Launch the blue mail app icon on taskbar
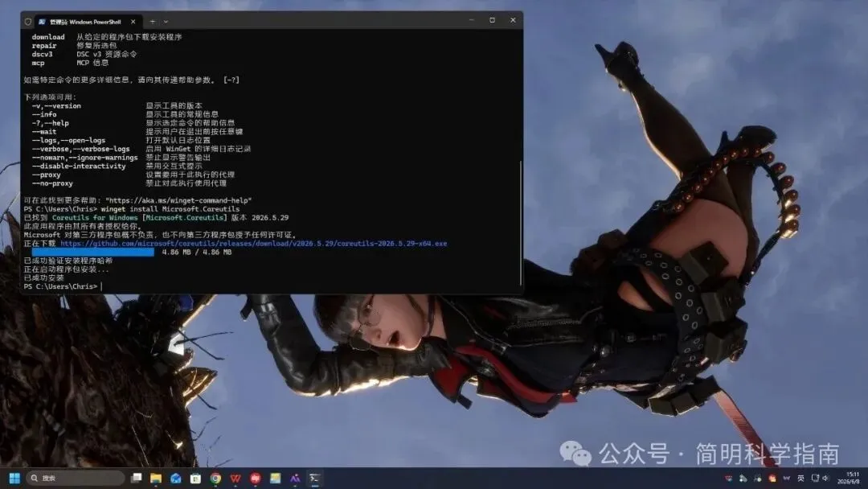Viewport: 868px width, 489px height. tap(176, 478)
